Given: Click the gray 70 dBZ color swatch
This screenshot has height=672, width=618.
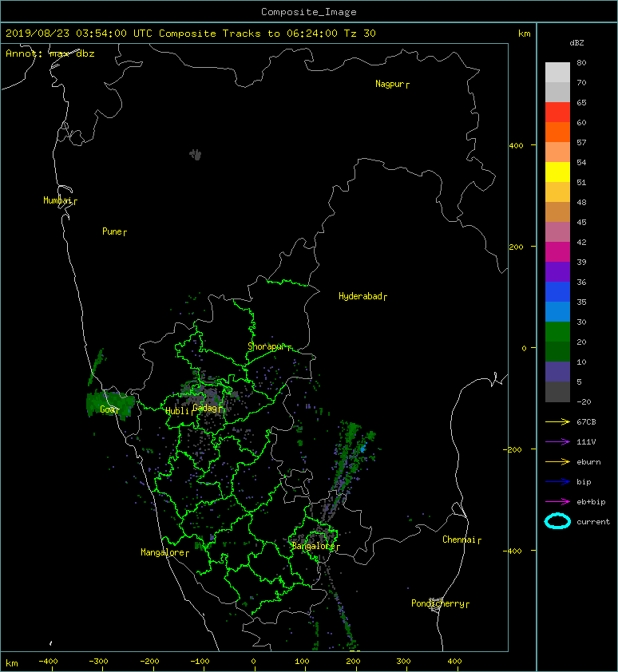Looking at the screenshot, I should click(x=557, y=93).
